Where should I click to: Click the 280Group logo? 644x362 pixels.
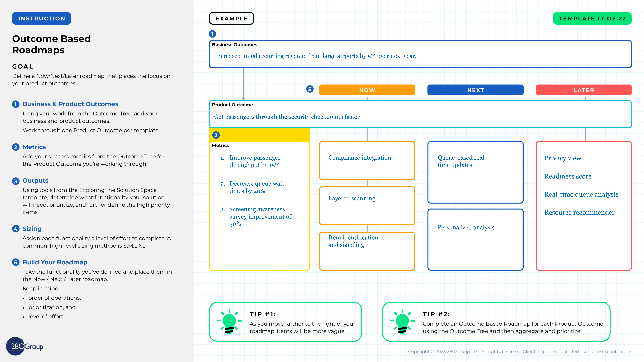[25, 346]
